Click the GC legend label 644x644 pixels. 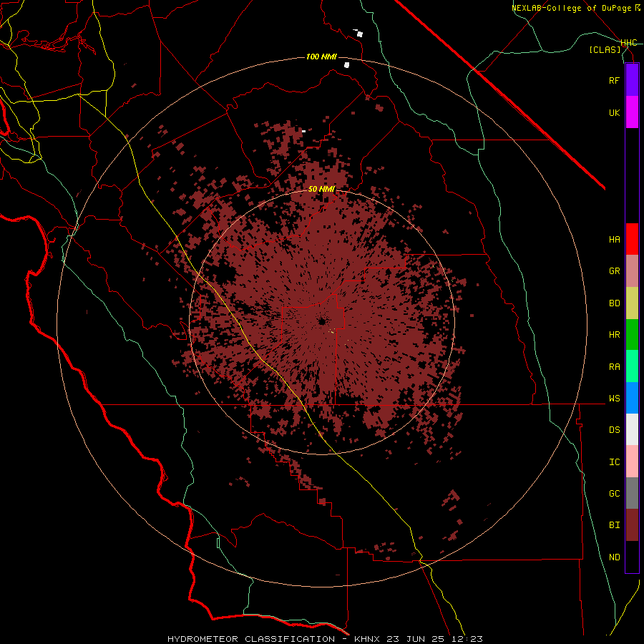pos(614,493)
